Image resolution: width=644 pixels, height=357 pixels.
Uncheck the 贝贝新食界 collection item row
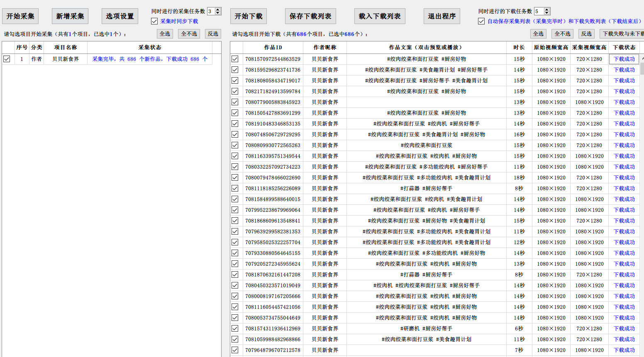(7, 59)
